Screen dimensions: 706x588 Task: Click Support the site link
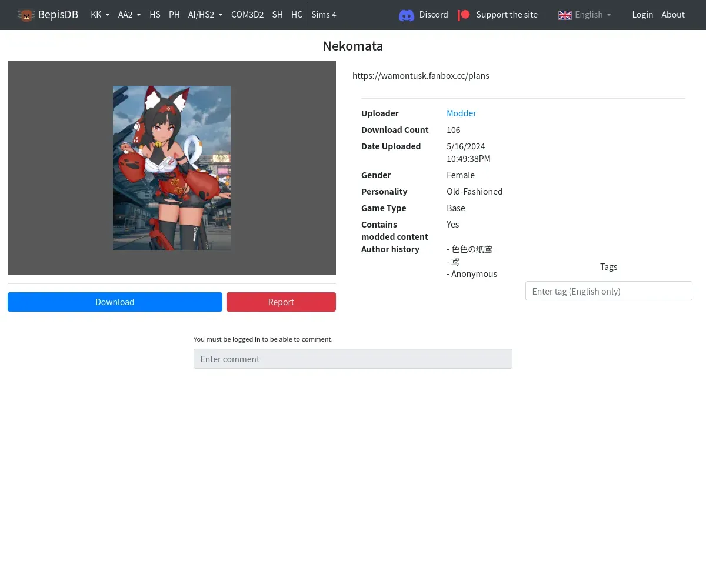pyautogui.click(x=507, y=15)
